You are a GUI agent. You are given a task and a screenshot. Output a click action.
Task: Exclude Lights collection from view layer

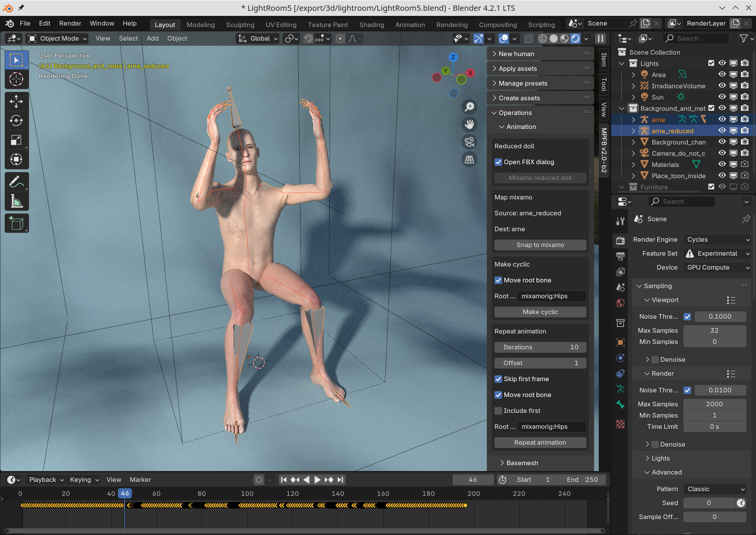711,63
